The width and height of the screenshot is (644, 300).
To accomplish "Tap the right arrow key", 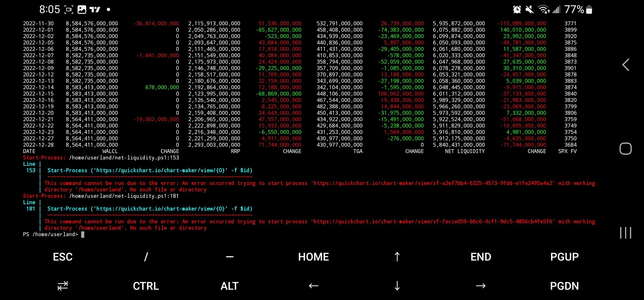I will [x=480, y=286].
